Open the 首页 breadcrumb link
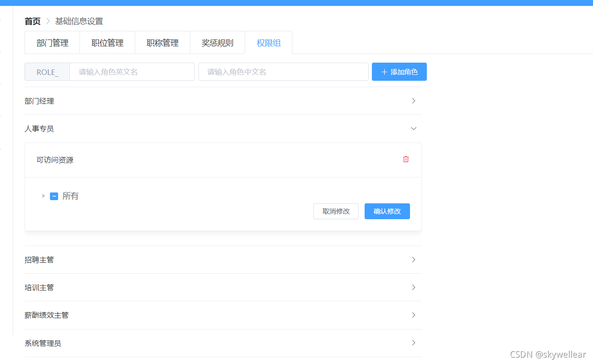 pos(32,21)
